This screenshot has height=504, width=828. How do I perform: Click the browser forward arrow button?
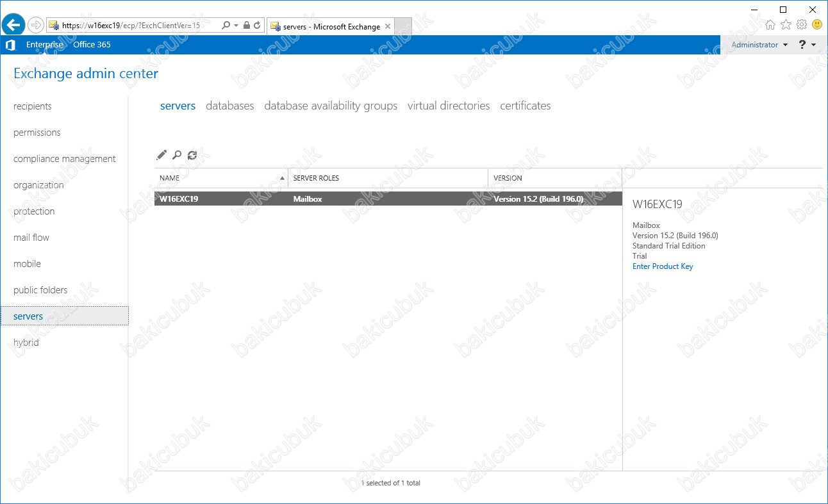pos(36,25)
